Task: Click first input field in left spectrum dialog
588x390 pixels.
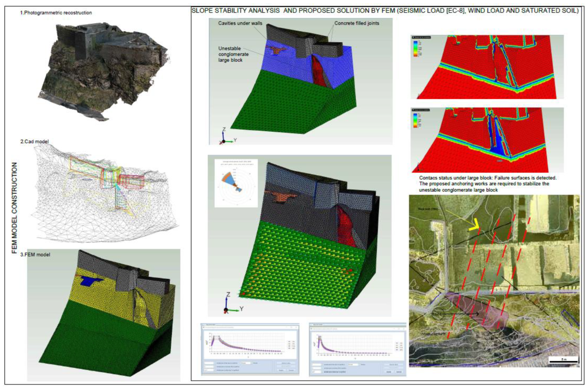Action: point(209,363)
